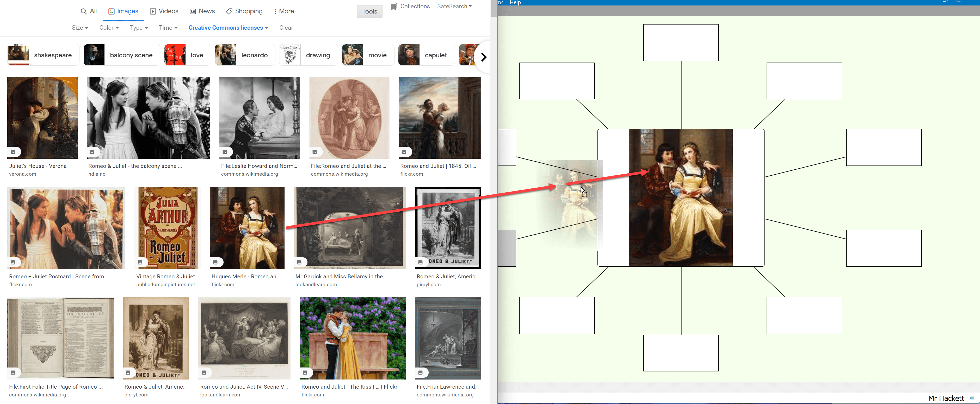Click the Collections bookmark icon
The width and height of the screenshot is (980, 404).
[x=394, y=7]
